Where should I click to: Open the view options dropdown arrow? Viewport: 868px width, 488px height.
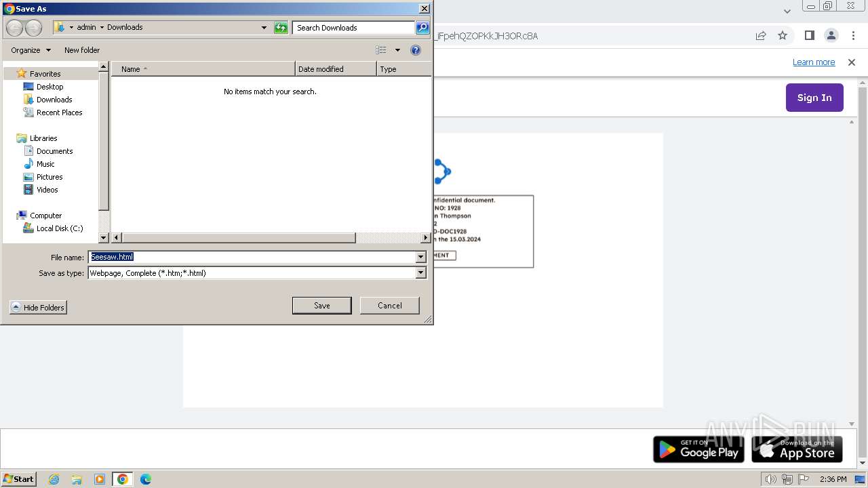pyautogui.click(x=397, y=50)
